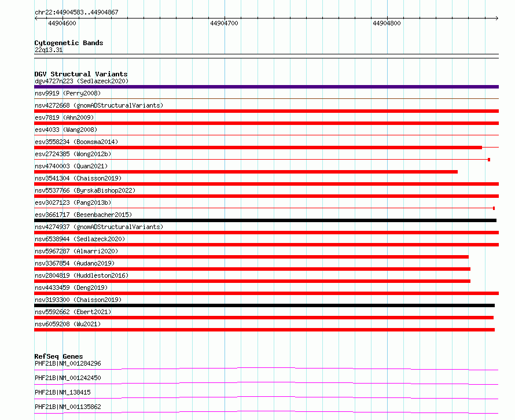Click the nsv3541304 (Chaisson2019) label
Image resolution: width=515 pixels, height=420 pixels.
(78, 178)
